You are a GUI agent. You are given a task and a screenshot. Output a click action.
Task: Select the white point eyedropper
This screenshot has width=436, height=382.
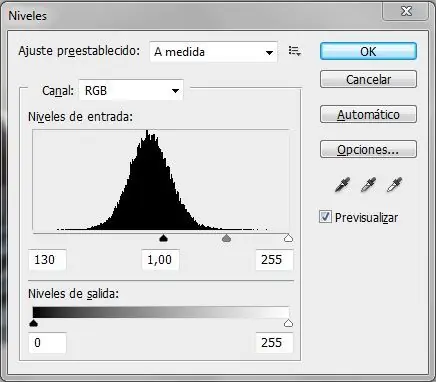point(394,185)
